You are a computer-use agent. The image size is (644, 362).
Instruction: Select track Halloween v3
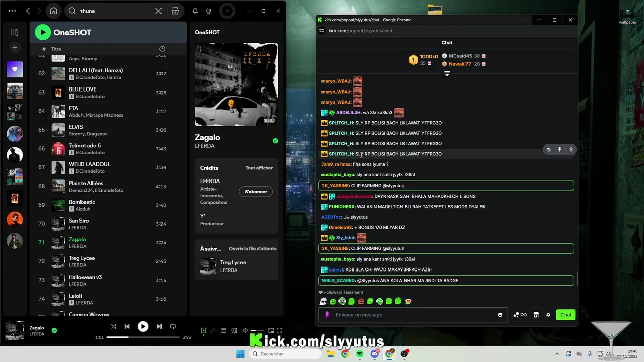(108, 280)
